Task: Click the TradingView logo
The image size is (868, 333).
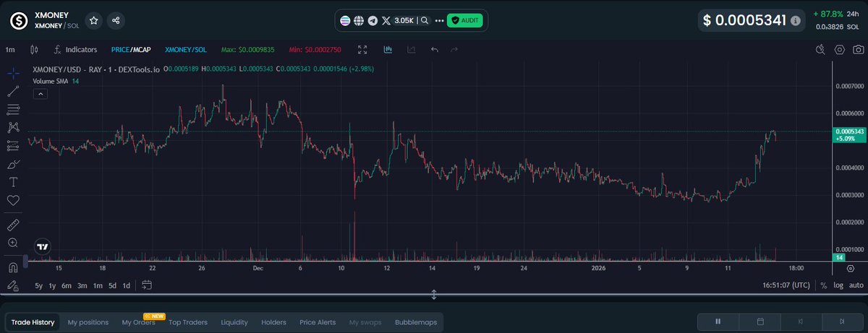Action: pyautogui.click(x=43, y=246)
